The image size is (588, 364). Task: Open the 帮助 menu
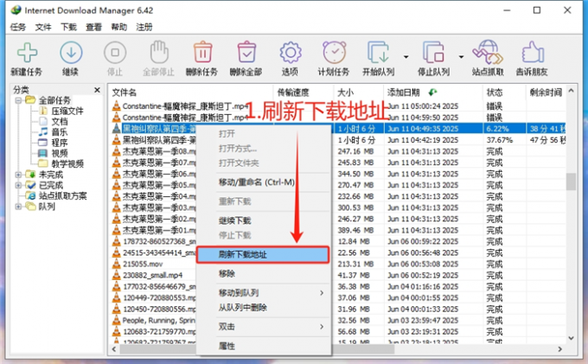(x=118, y=27)
